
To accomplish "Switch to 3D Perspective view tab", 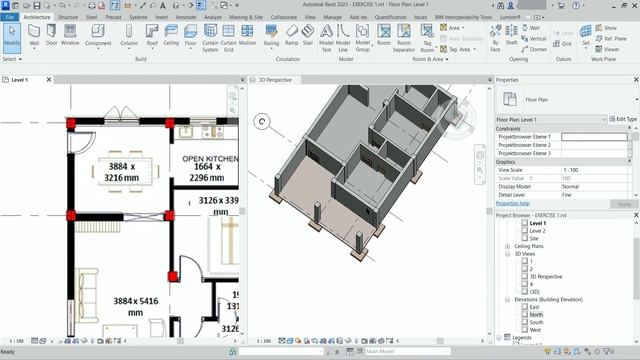I will [x=275, y=80].
